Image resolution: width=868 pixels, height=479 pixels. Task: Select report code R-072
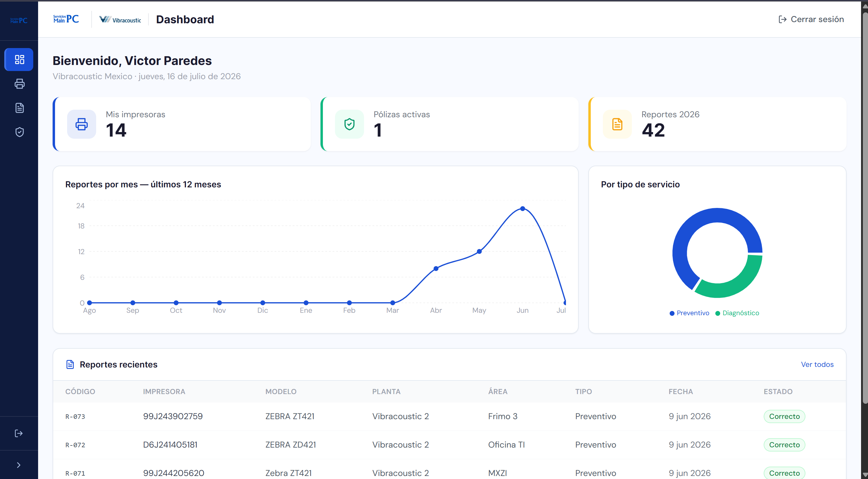pyautogui.click(x=75, y=445)
